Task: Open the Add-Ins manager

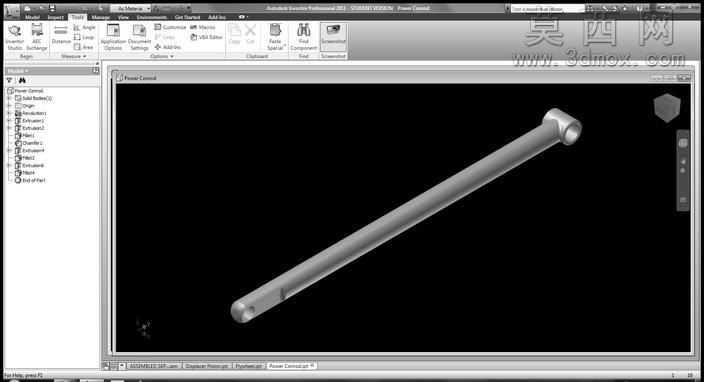Action: click(167, 47)
